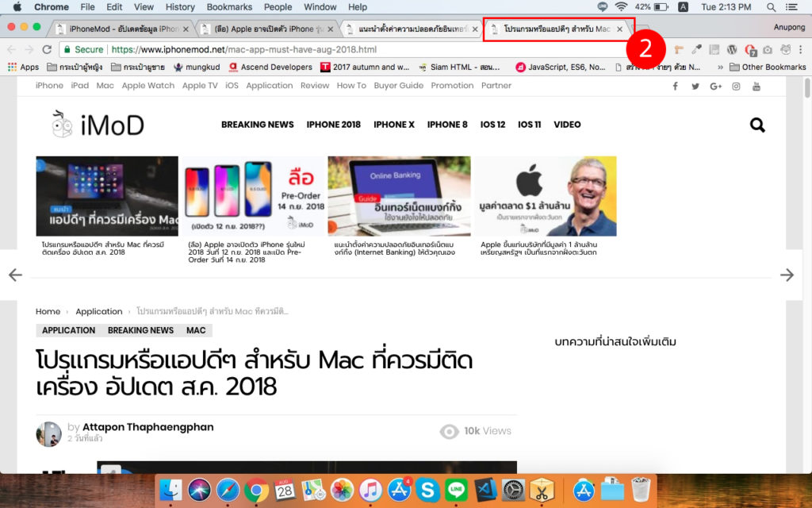Open System Preferences from the Dock
Image resolution: width=812 pixels, height=508 pixels.
tap(512, 491)
